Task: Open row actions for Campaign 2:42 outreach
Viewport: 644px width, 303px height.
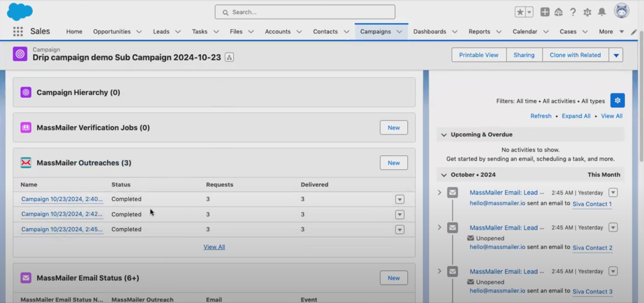Action: tap(400, 214)
